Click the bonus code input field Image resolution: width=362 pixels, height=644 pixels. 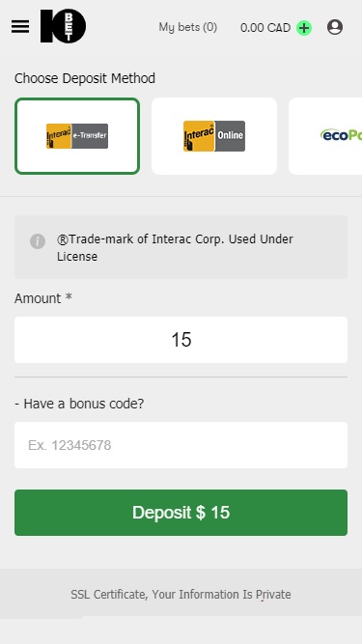[181, 445]
